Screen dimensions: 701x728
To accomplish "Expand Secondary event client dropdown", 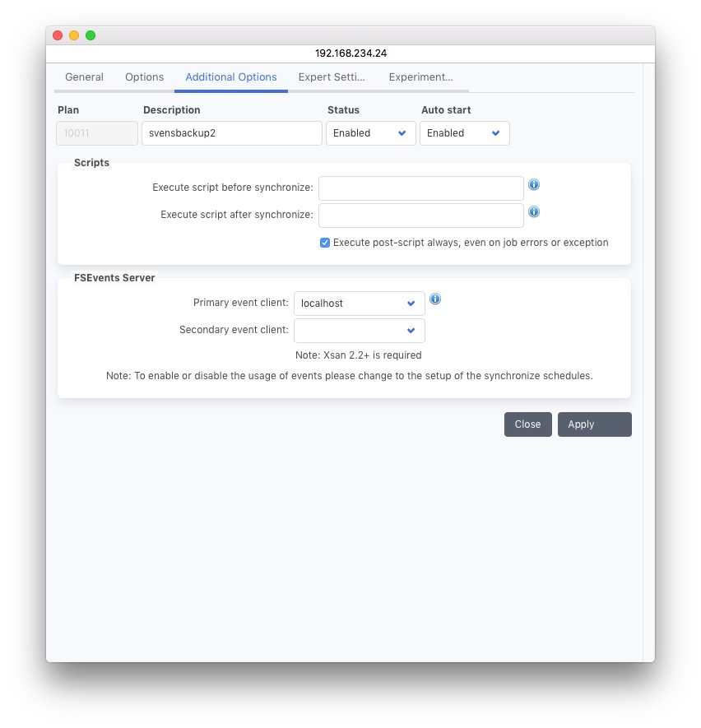I will point(359,331).
